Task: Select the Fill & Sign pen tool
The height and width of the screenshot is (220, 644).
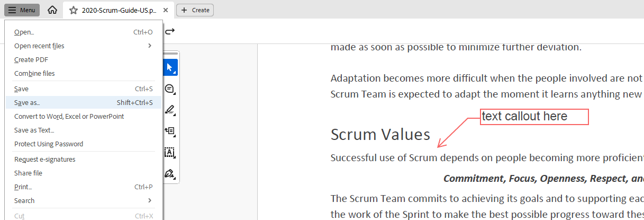Action: (170, 173)
